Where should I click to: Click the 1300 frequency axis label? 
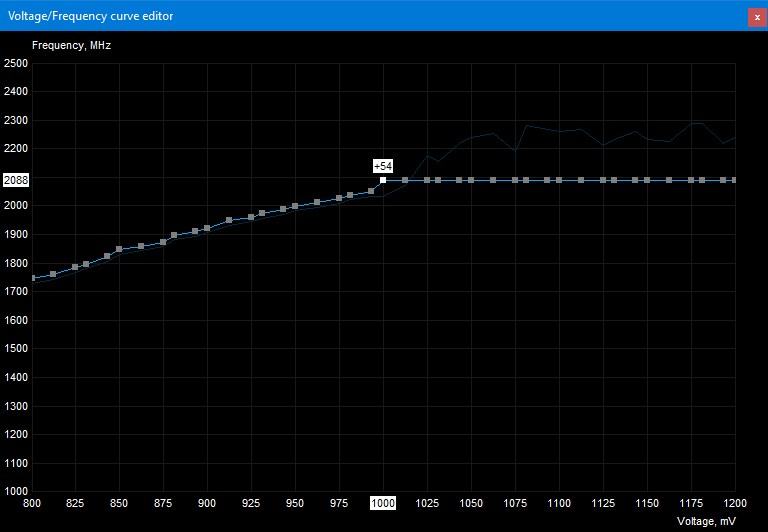tap(16, 406)
